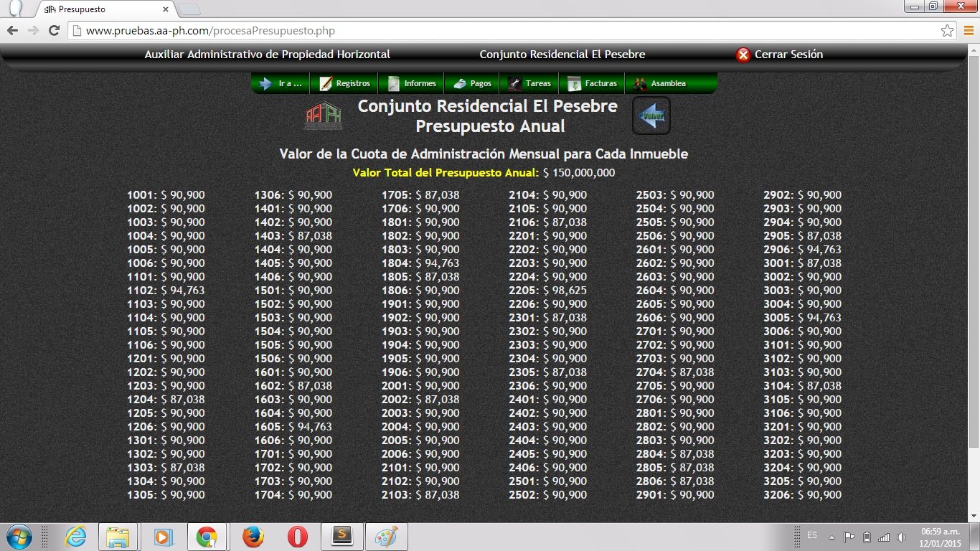
Task: Show hidden system tray icons arrow
Action: coord(831,537)
